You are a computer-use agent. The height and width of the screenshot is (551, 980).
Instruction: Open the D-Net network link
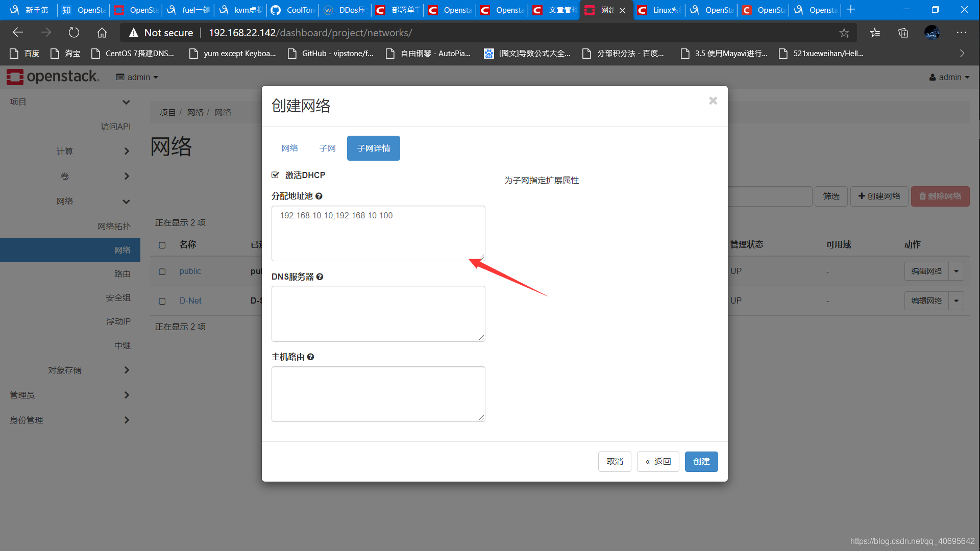(190, 301)
